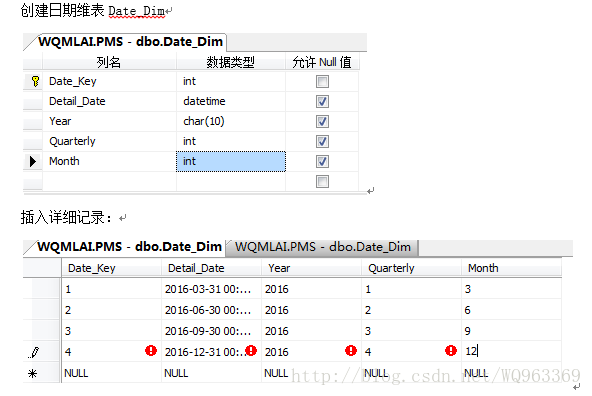Uncheck Allow Null for Year column
The image size is (592, 396).
point(322,121)
